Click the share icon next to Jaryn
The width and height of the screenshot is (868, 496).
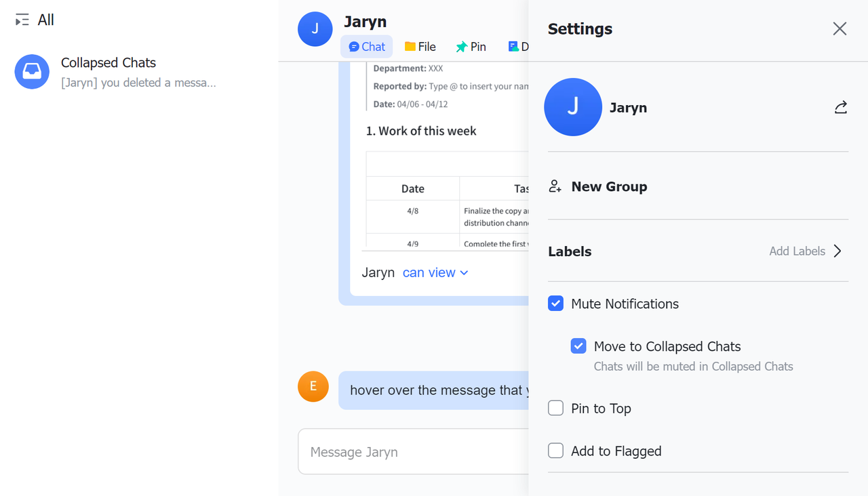coord(840,108)
